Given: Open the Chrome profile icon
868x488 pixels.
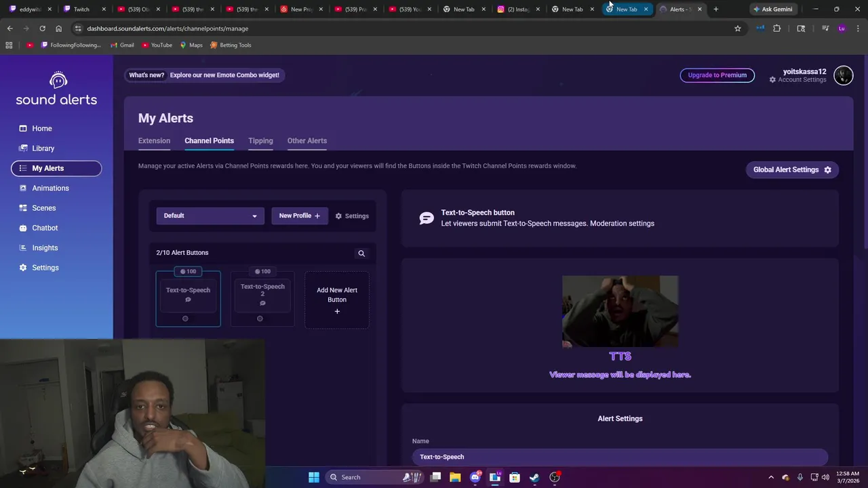Looking at the screenshot, I should (x=842, y=28).
